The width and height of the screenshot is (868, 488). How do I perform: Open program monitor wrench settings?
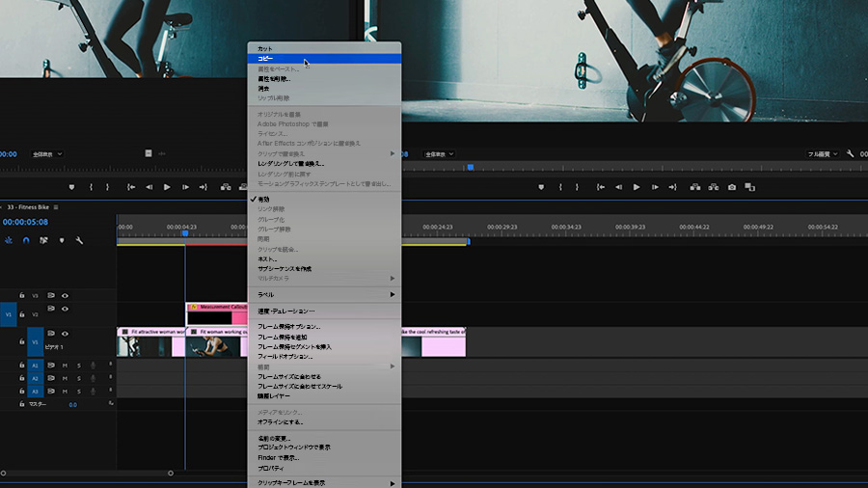pos(850,153)
